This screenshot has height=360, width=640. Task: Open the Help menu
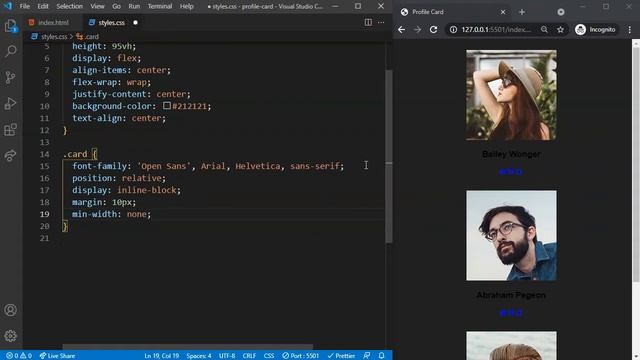pyautogui.click(x=187, y=6)
